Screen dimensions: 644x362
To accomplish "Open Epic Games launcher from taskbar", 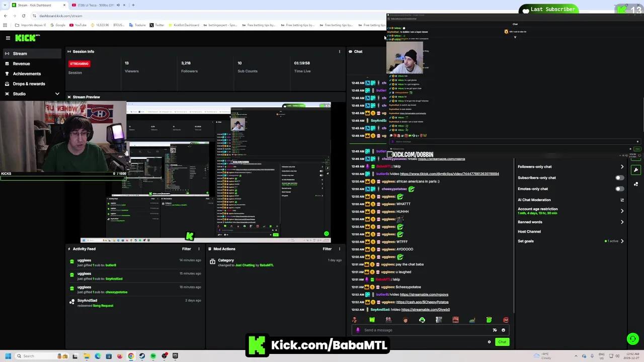I will tap(175, 356).
